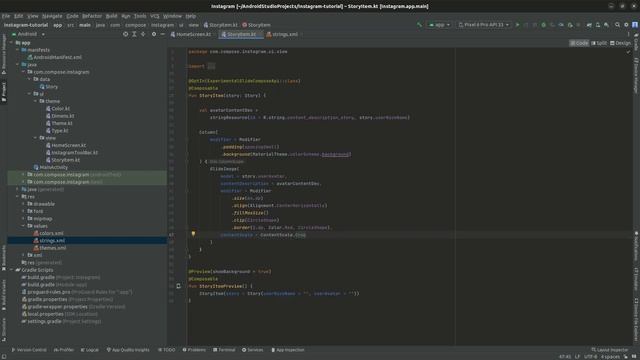Viewport: 640px width, 360px height.
Task: Open App Quality Insights panel
Action: point(128,350)
